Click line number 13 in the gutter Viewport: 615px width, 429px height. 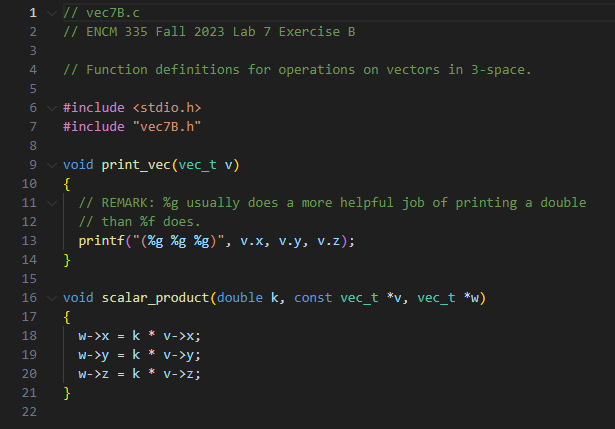point(29,241)
